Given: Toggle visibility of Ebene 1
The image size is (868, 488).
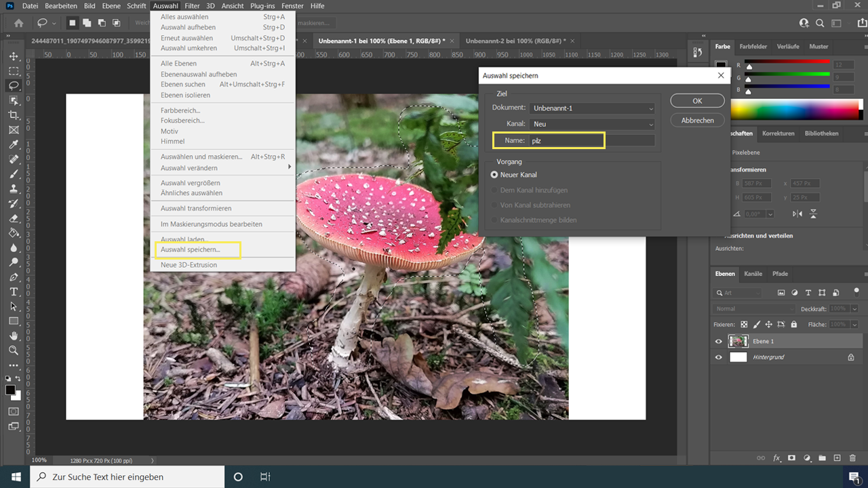Looking at the screenshot, I should [718, 341].
